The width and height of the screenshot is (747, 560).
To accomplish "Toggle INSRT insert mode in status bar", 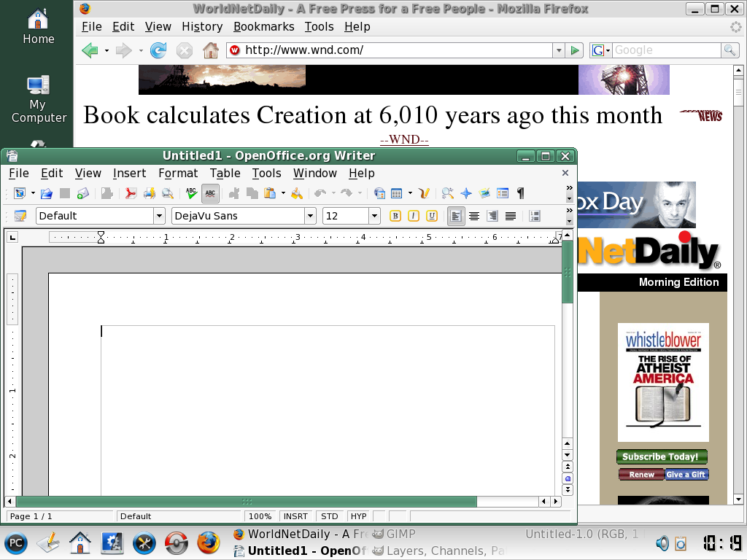I will [x=296, y=516].
